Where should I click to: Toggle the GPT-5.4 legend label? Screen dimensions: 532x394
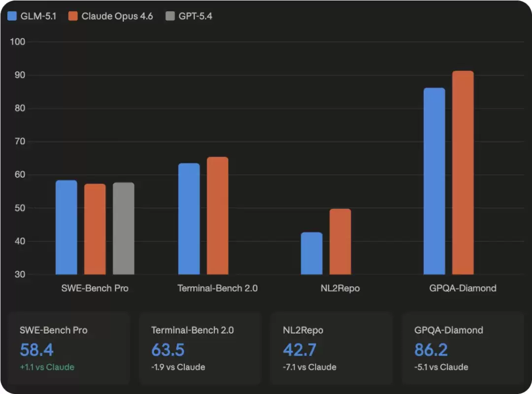tap(196, 16)
